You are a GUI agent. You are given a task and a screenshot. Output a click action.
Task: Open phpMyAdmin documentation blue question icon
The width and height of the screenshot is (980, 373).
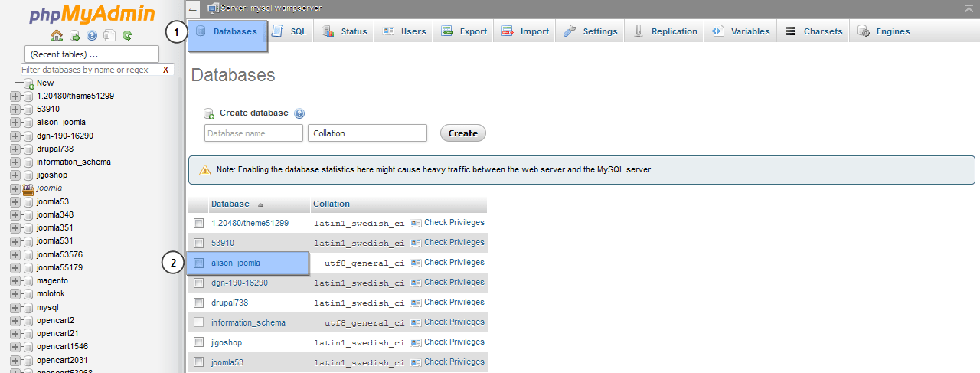[x=92, y=35]
